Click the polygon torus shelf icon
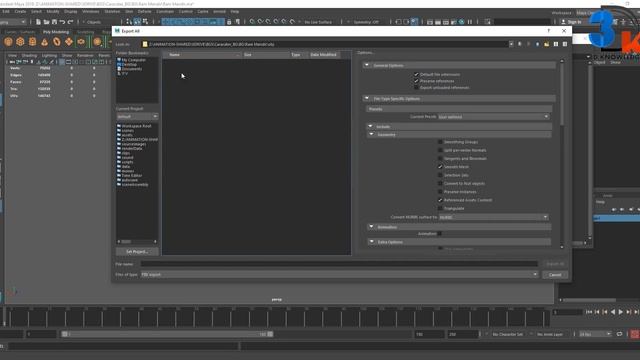The height and width of the screenshot is (360, 640). 57,42
